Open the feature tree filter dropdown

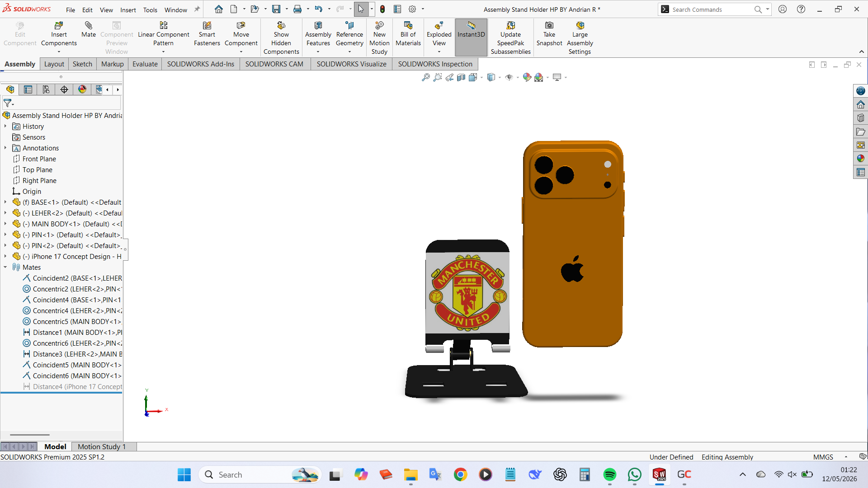(x=9, y=103)
